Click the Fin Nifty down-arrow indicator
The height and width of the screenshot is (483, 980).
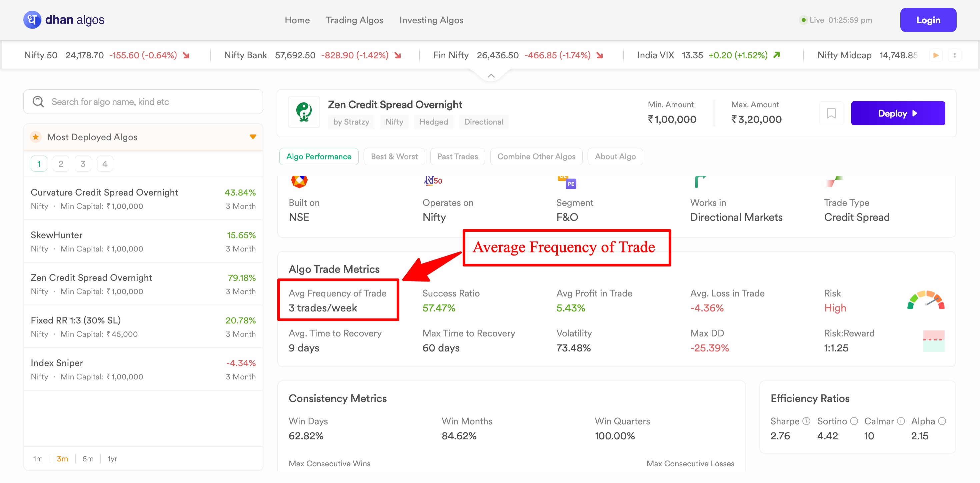(x=600, y=56)
